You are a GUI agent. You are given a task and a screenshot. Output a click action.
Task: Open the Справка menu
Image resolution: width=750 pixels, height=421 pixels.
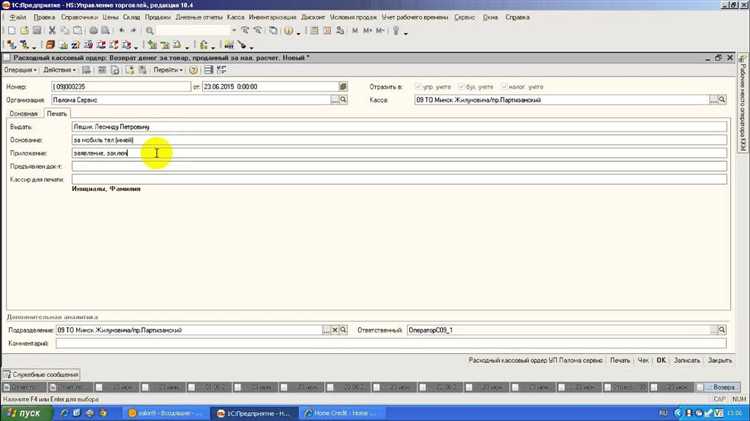(517, 17)
